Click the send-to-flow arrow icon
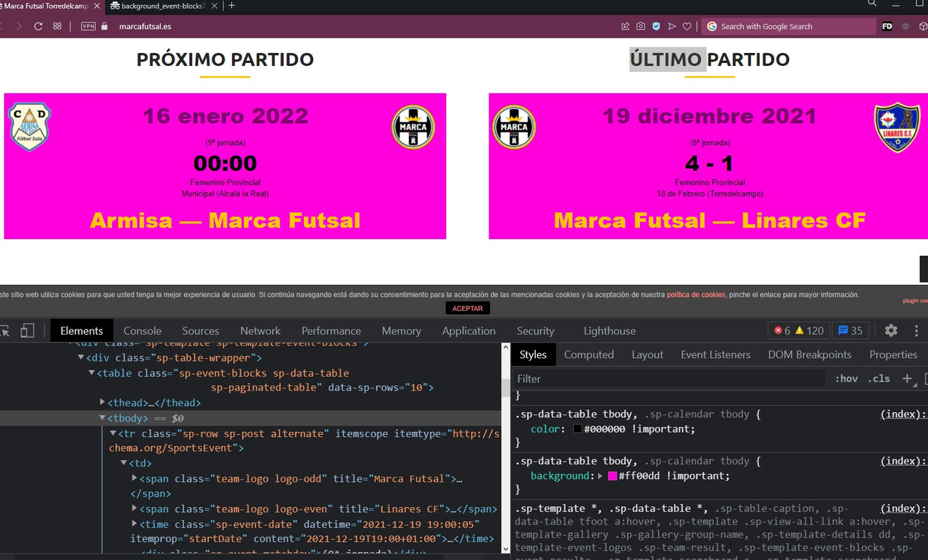 [x=672, y=26]
